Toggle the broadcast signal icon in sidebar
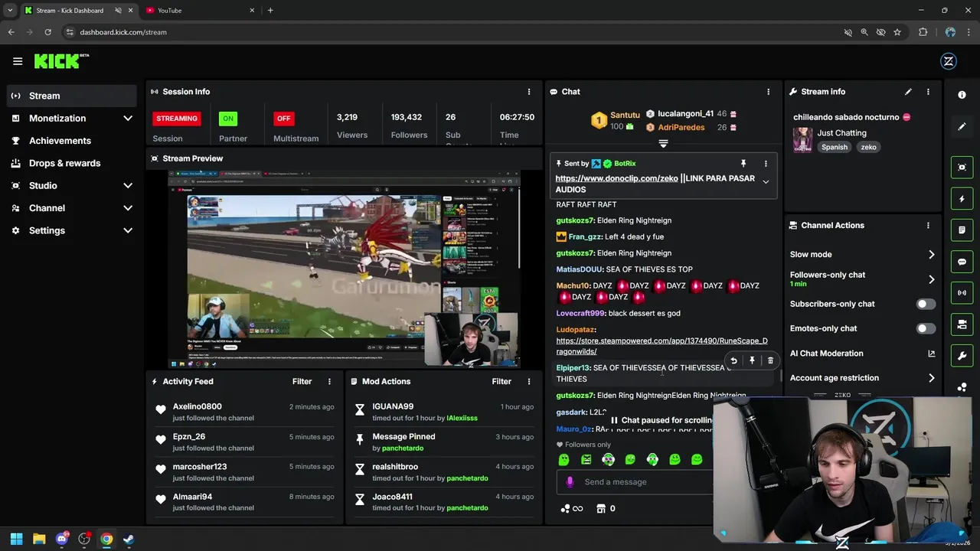 click(x=962, y=293)
